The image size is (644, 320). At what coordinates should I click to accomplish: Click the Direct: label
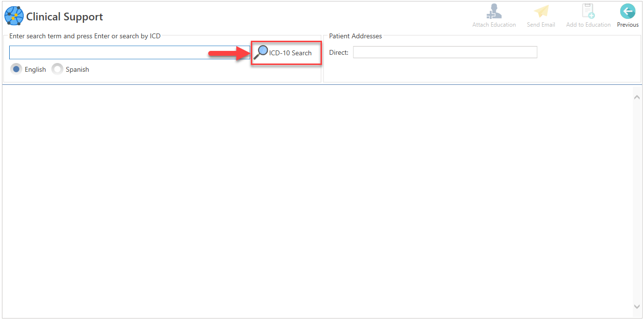338,52
